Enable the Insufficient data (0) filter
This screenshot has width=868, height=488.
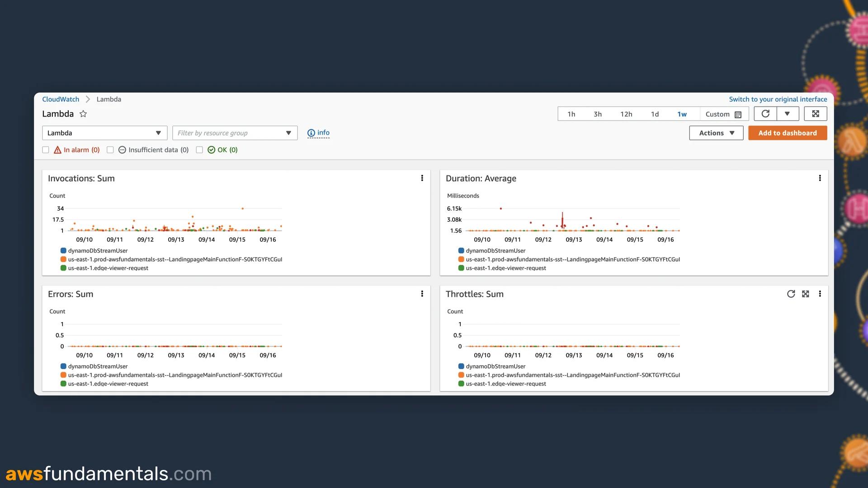(110, 150)
